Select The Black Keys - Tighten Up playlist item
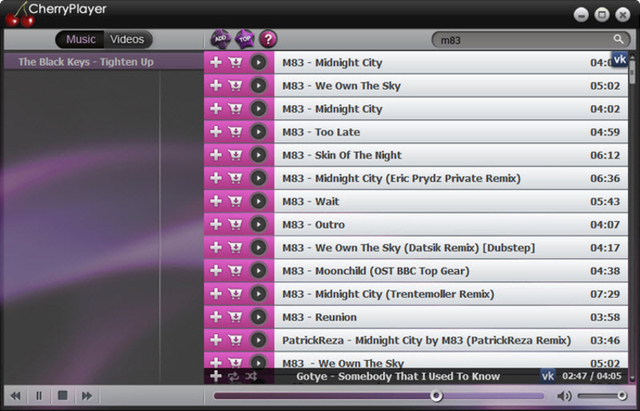This screenshot has height=411, width=640. pos(104,62)
